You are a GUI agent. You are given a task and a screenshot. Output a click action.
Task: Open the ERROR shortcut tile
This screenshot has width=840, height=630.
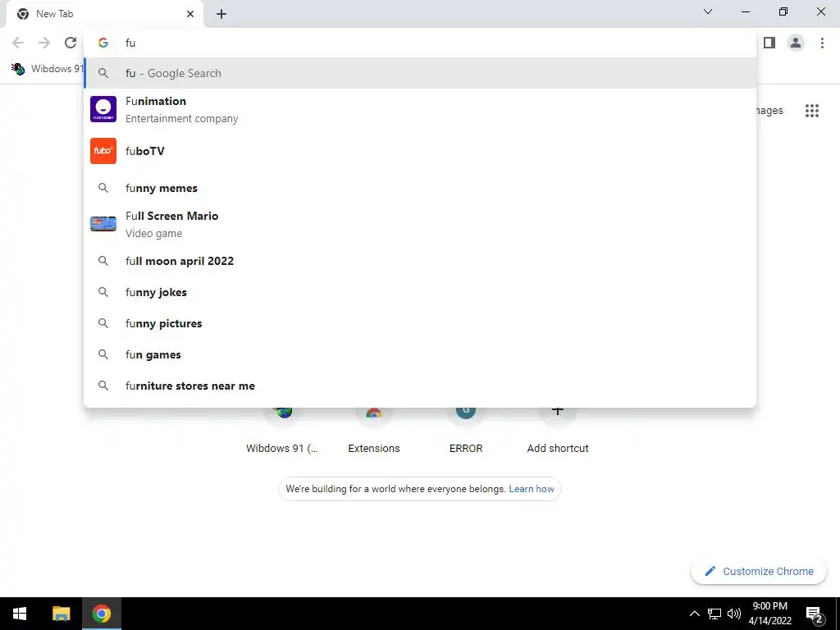point(466,430)
